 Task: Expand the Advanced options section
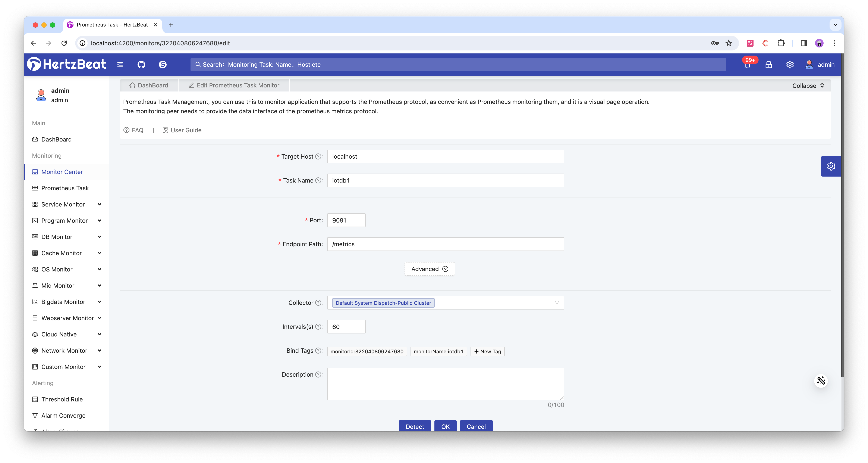[x=430, y=269]
